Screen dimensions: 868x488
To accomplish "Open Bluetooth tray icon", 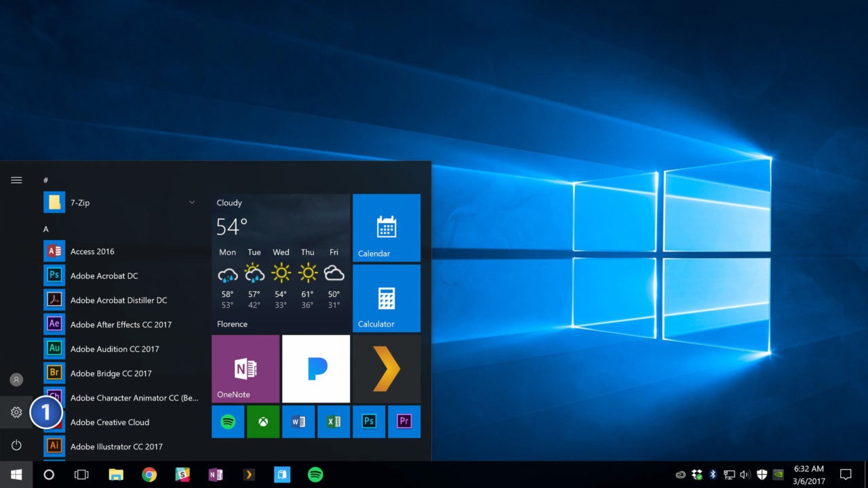I will pyautogui.click(x=713, y=474).
